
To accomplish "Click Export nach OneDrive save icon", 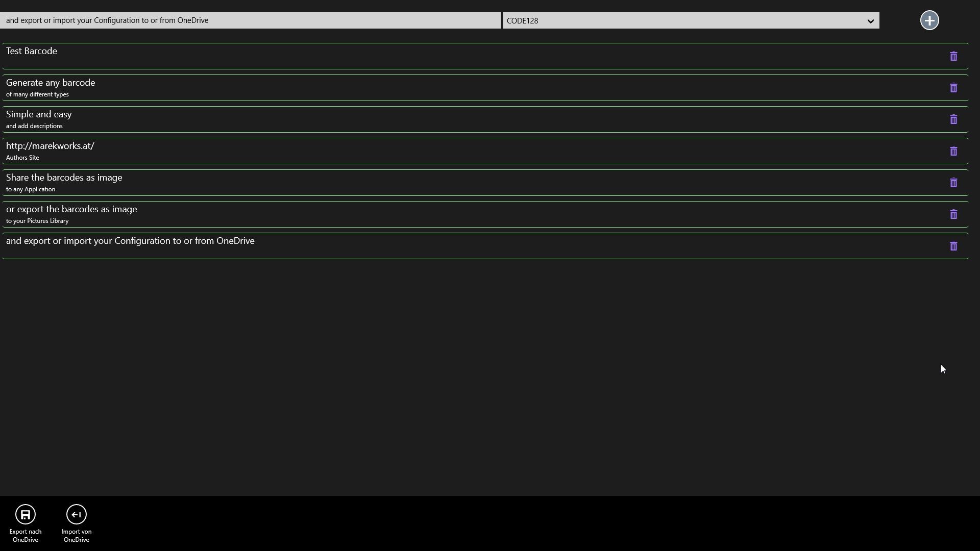I will point(25,514).
